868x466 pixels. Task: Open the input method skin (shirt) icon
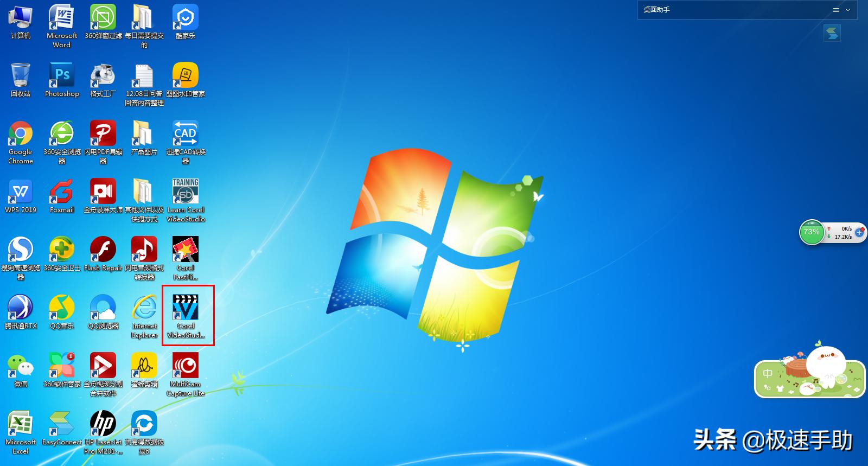coord(780,388)
